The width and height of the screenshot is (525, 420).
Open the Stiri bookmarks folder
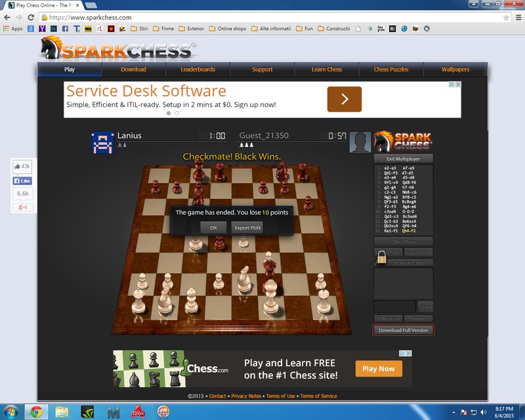139,29
